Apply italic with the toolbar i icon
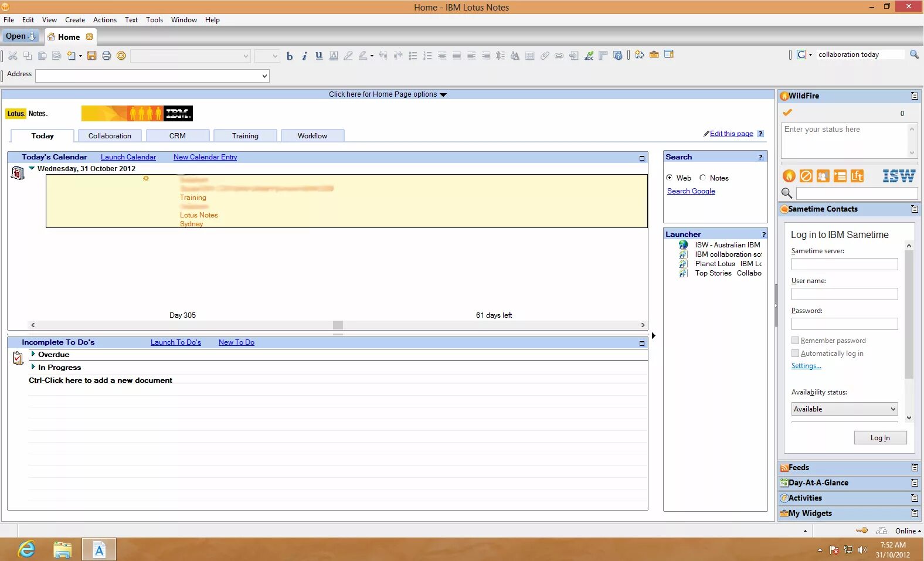The image size is (924, 561). [304, 56]
